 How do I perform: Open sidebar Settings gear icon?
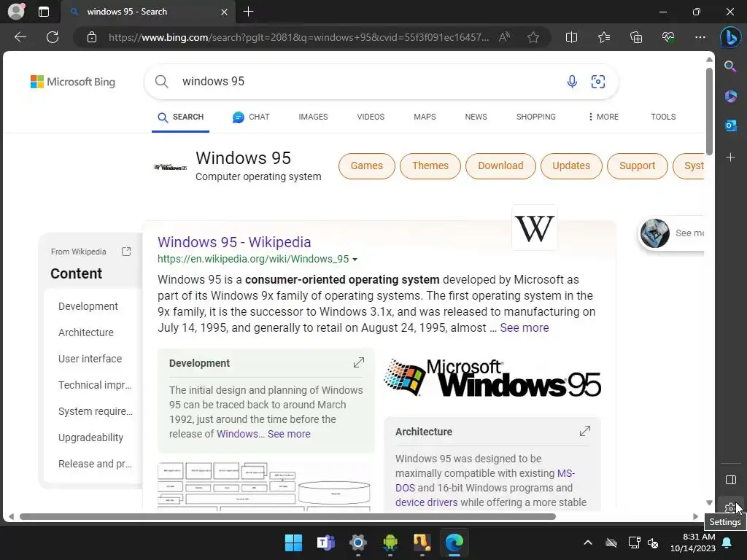tap(730, 508)
